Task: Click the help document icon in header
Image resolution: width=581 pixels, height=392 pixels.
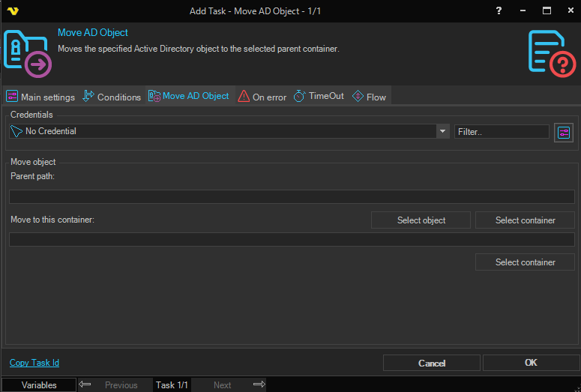Action: [553, 52]
